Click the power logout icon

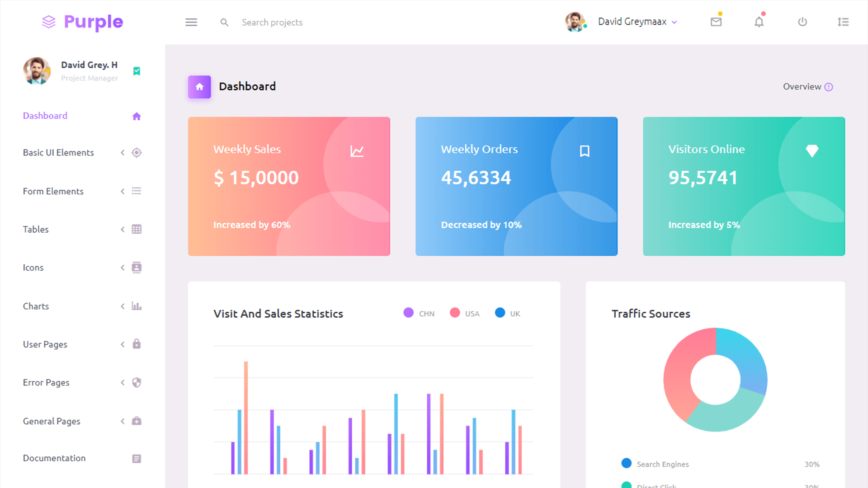click(802, 22)
